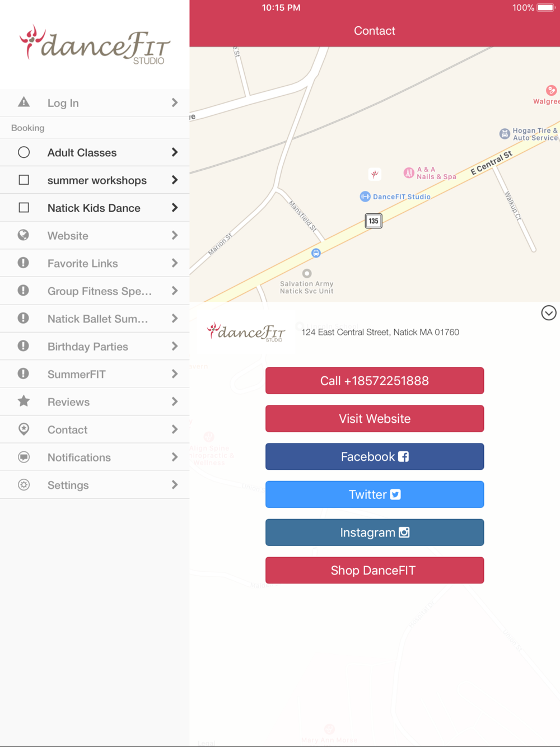The width and height of the screenshot is (560, 747).
Task: Check the summer workshops square box
Action: [24, 180]
